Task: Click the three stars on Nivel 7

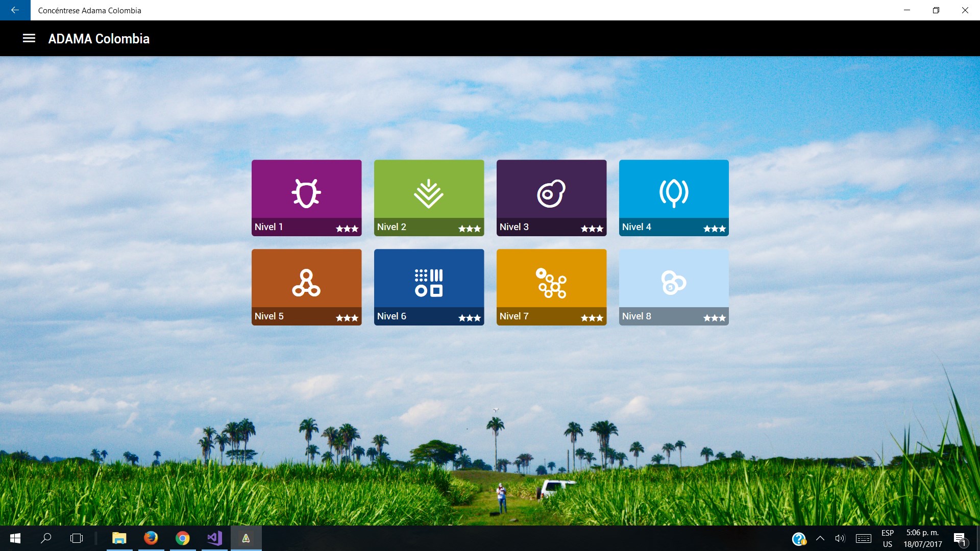Action: click(x=592, y=318)
